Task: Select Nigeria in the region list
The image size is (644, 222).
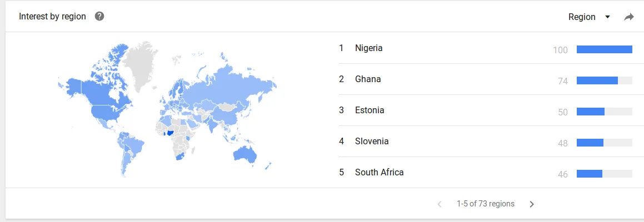Action: (x=369, y=48)
